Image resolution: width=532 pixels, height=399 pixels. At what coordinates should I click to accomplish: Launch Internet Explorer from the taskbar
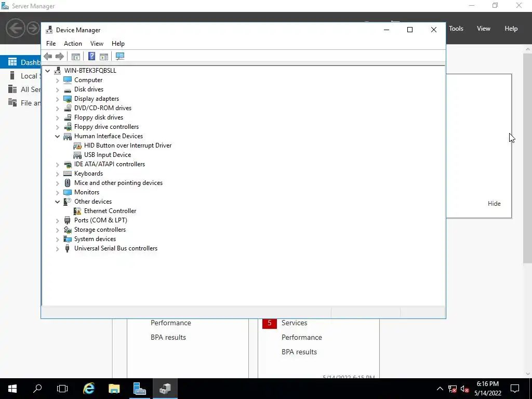tap(89, 389)
